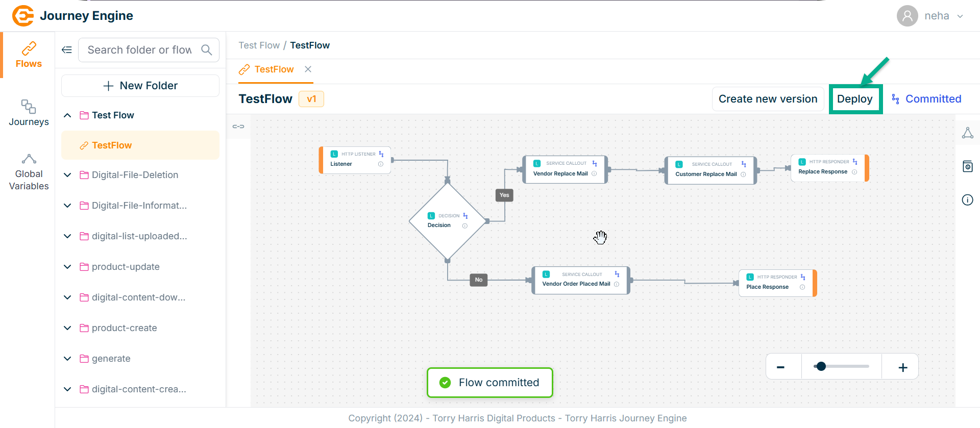
Task: Zoom out canvas with minus button
Action: tap(780, 367)
